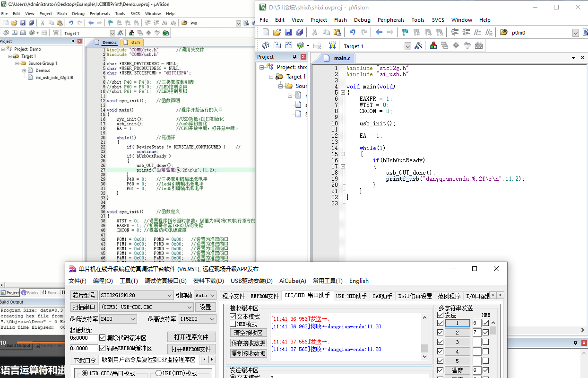Undo last edit in shixi µVision toolbar

tap(352, 32)
